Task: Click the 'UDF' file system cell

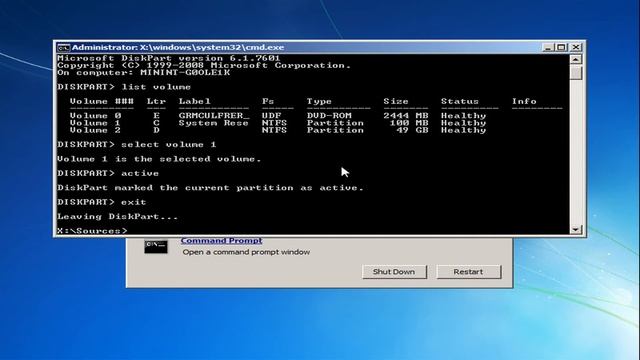Action: 271,116
